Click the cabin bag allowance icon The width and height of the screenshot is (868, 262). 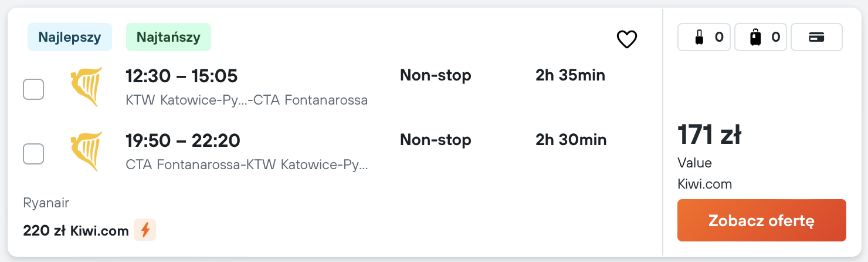click(x=699, y=38)
